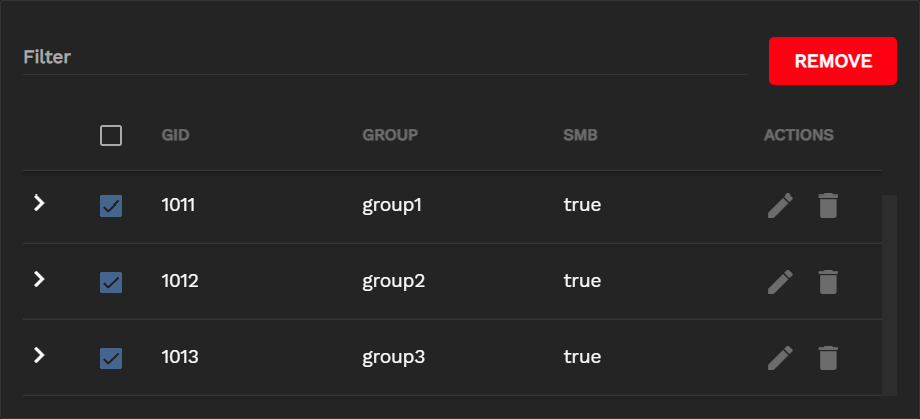Open the editor for group3

click(x=780, y=357)
